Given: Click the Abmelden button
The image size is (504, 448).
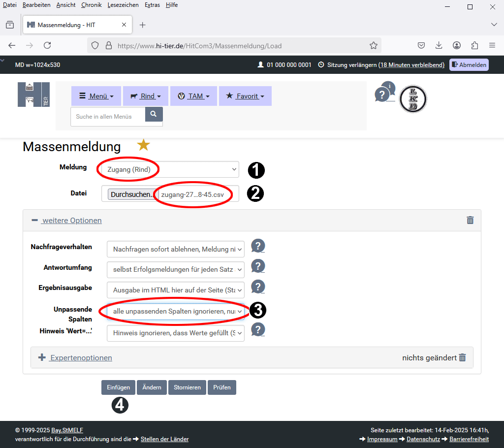Looking at the screenshot, I should (469, 65).
